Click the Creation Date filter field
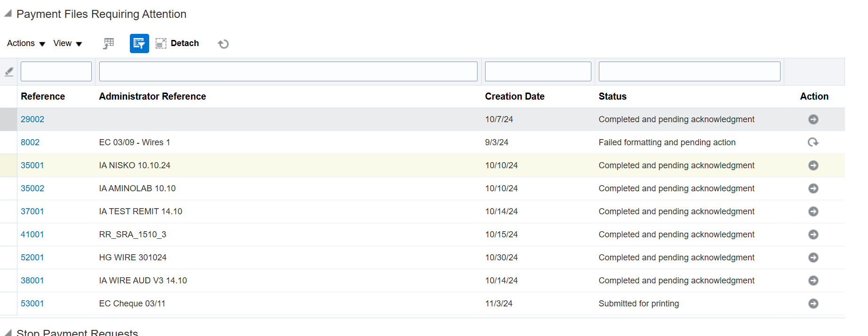Screen dimensions: 868x336 [x=538, y=71]
